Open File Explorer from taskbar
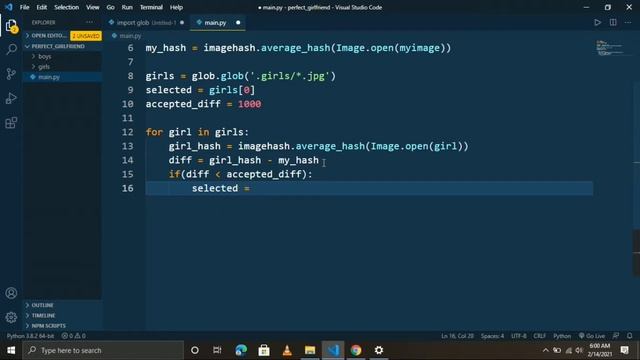The image size is (640, 360). (310, 350)
